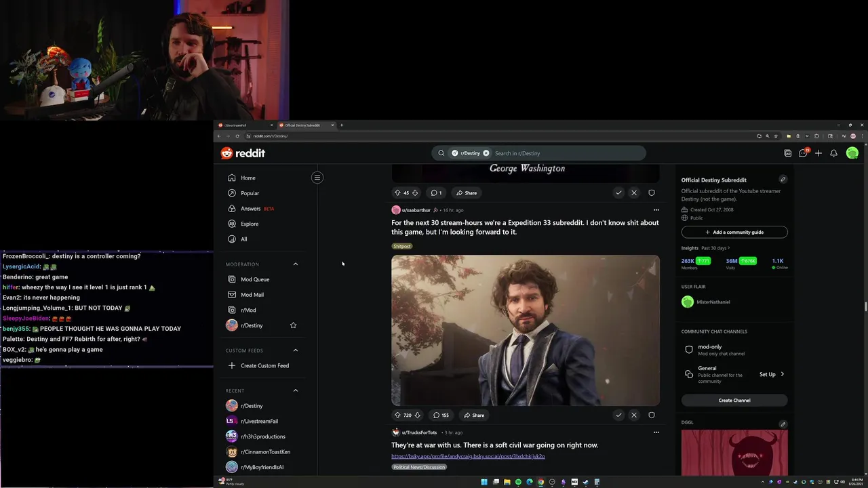Image resolution: width=868 pixels, height=488 pixels.
Task: Open the 'soft civil war' post title
Action: pos(494,445)
